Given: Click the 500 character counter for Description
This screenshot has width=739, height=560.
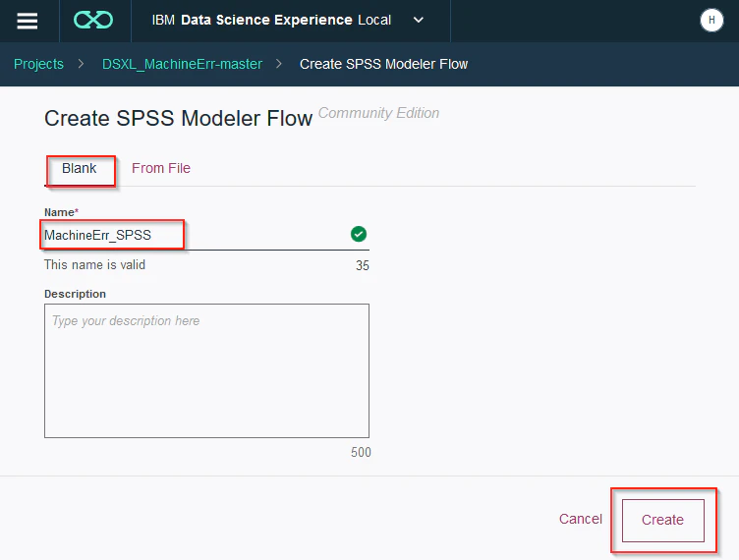Looking at the screenshot, I should (x=361, y=452).
